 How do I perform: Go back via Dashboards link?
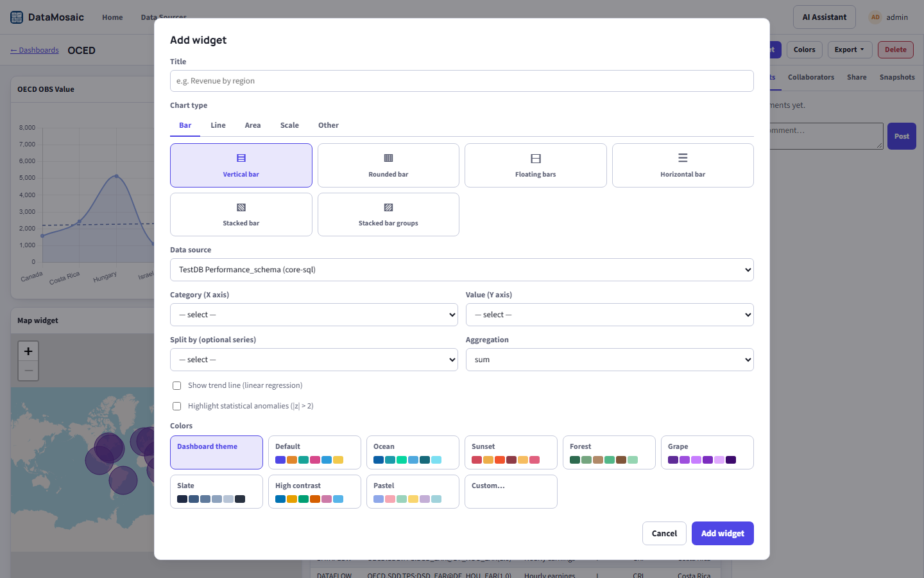[x=35, y=50]
